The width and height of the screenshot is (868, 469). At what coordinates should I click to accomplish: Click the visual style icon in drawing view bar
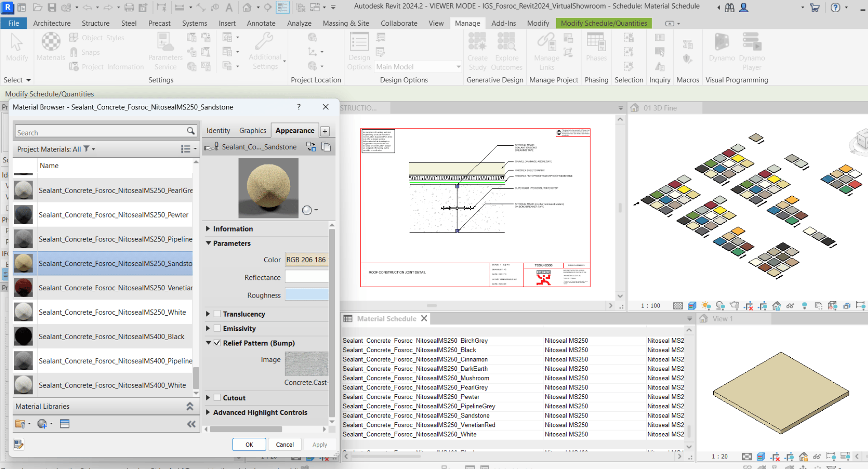click(692, 306)
